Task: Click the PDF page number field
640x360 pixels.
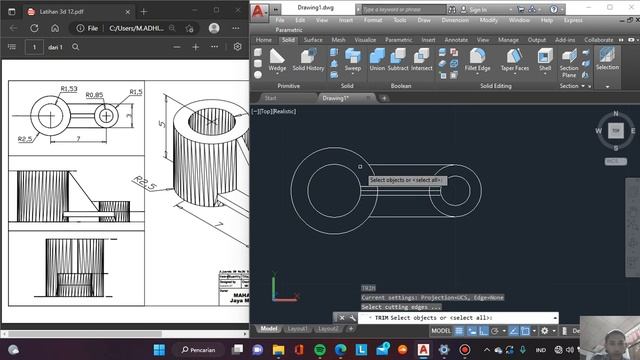Action: 34,47
